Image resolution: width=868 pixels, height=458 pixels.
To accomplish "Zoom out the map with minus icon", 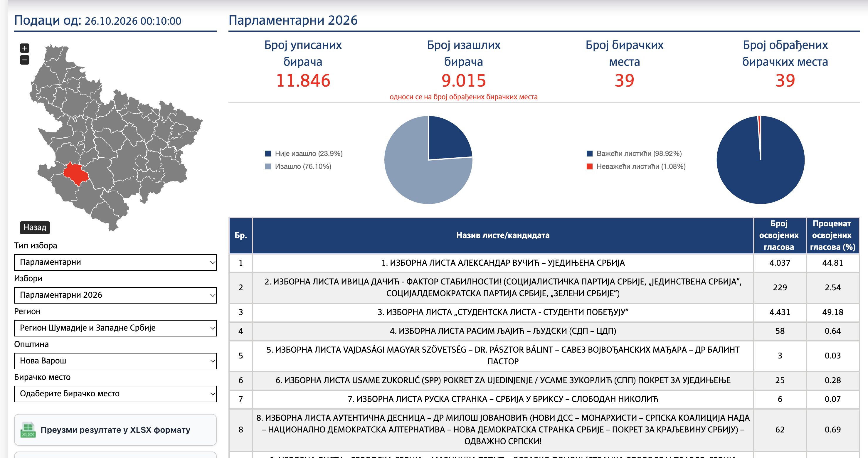I will tap(25, 60).
